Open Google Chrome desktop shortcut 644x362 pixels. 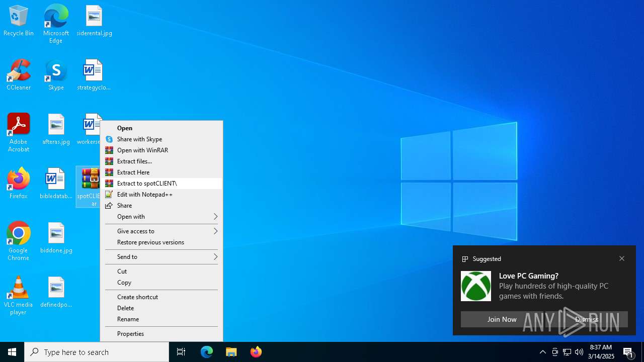click(x=19, y=241)
